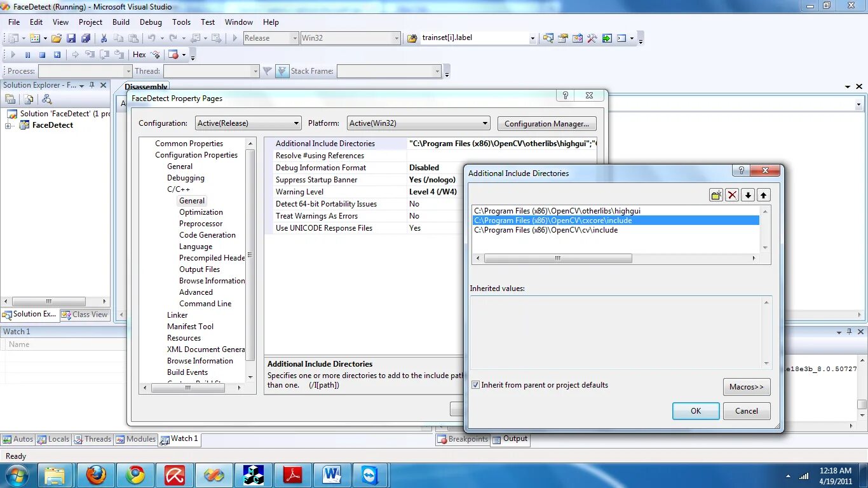The height and width of the screenshot is (488, 868).
Task: Switch to the Class View tab
Action: [x=85, y=314]
